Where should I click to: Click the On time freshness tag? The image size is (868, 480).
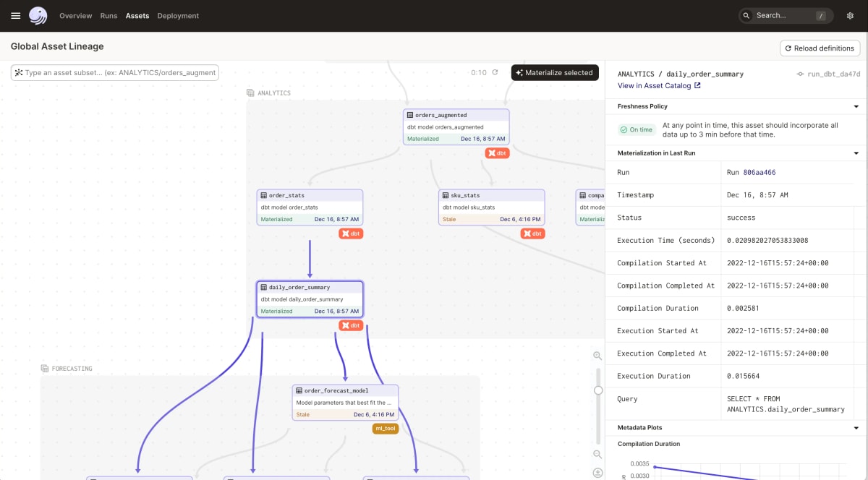(x=636, y=130)
